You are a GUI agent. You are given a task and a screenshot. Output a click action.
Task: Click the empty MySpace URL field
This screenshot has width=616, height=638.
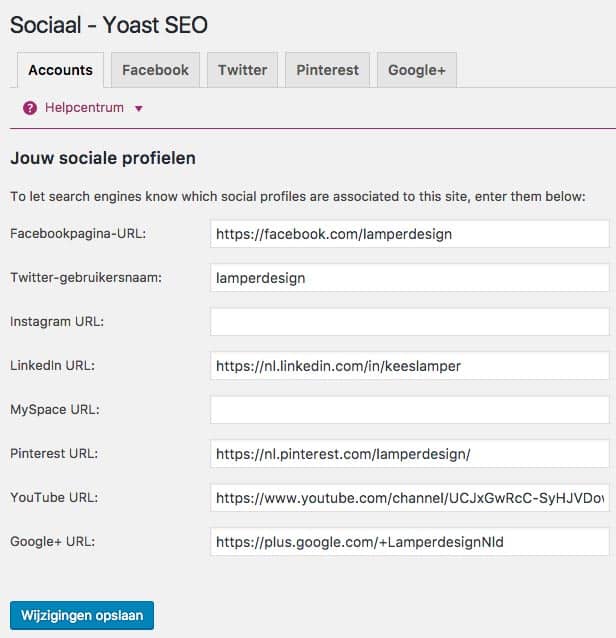pyautogui.click(x=410, y=410)
